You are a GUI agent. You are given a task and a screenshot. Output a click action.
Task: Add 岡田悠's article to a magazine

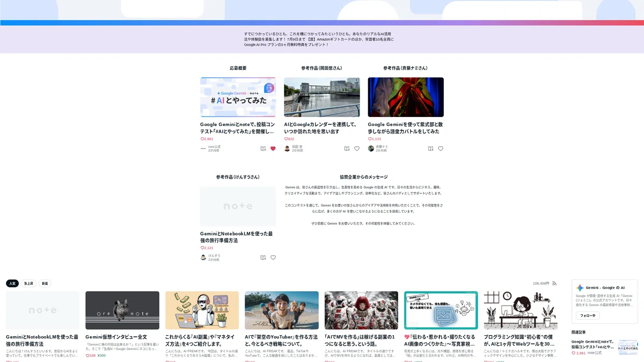click(x=347, y=149)
